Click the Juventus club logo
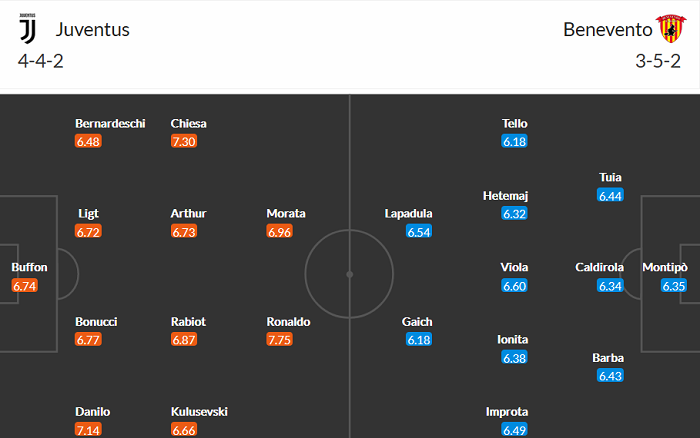The image size is (700, 438). 27,30
